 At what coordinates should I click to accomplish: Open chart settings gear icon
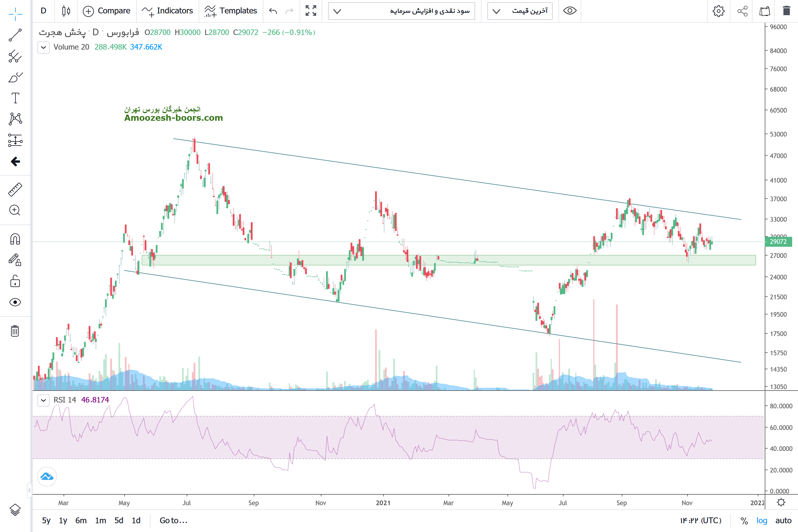click(718, 11)
